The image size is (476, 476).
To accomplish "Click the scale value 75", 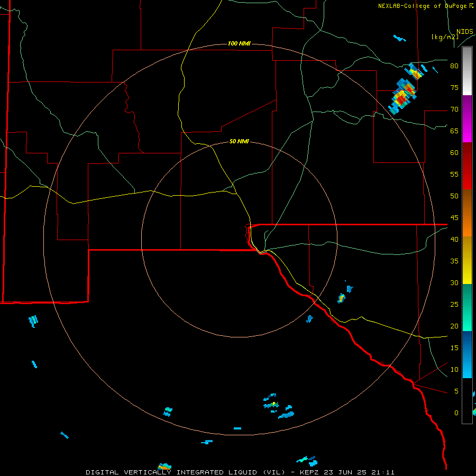I will point(454,87).
